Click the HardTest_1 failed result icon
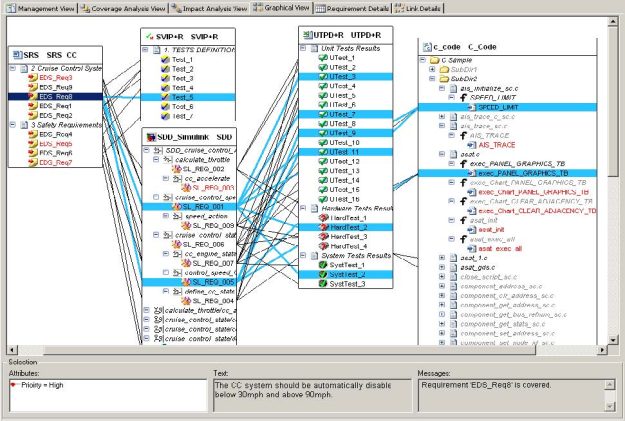The image size is (625, 421). pos(323,217)
